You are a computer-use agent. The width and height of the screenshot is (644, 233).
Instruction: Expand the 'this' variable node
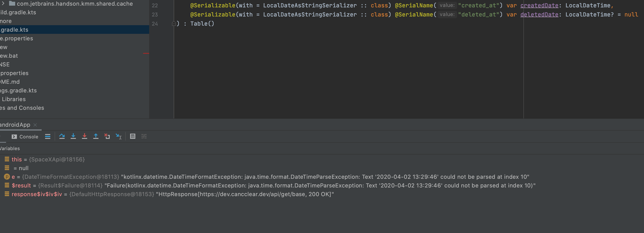click(7, 159)
